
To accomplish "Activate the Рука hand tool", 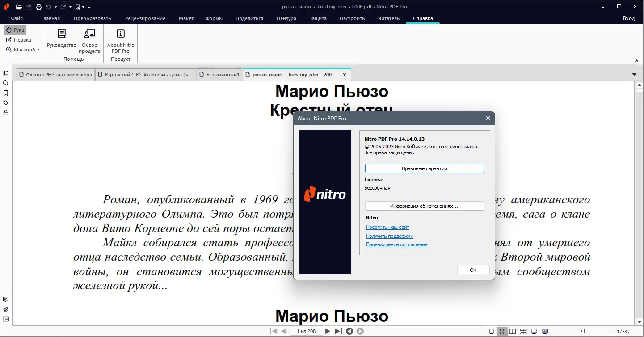I will [x=15, y=30].
